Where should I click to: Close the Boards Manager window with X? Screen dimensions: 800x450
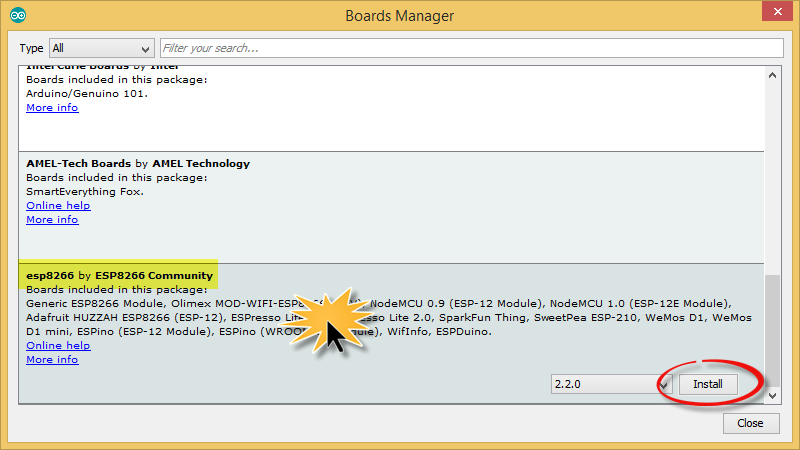tap(777, 11)
